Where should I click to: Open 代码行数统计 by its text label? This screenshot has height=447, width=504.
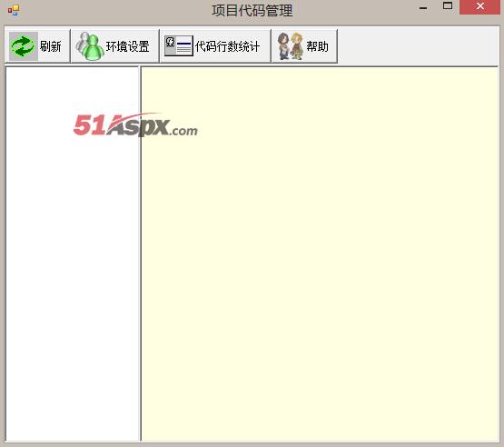[227, 46]
